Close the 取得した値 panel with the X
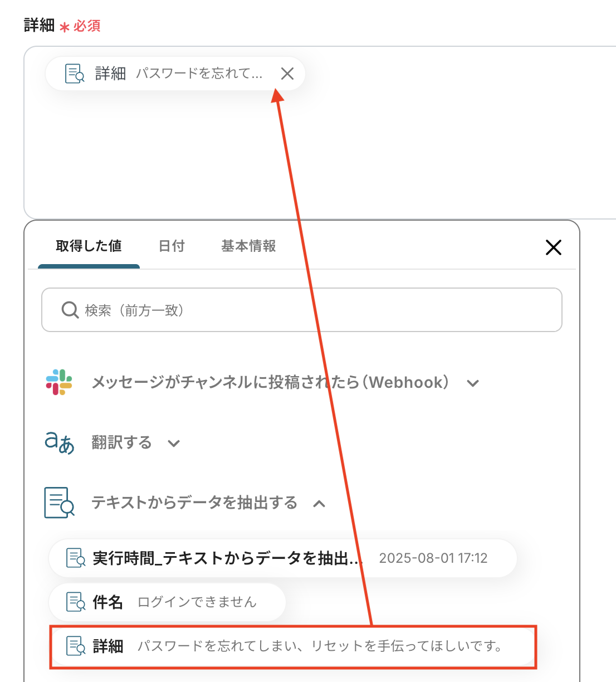Image resolution: width=616 pixels, height=682 pixels. tap(553, 247)
